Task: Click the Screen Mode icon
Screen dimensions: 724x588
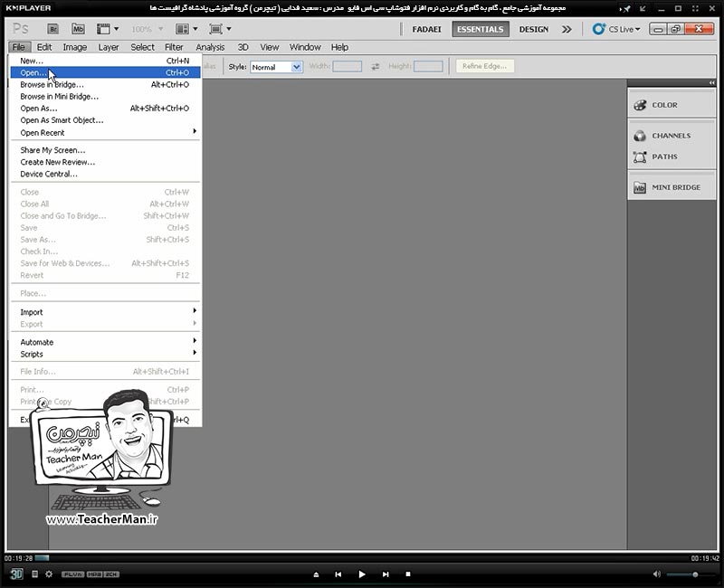Action: [215, 29]
